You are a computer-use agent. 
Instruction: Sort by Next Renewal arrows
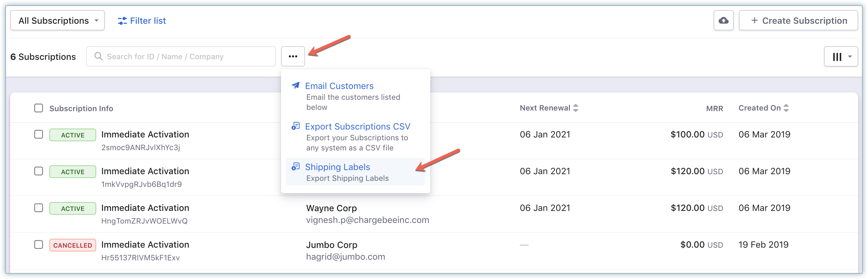pyautogui.click(x=576, y=108)
